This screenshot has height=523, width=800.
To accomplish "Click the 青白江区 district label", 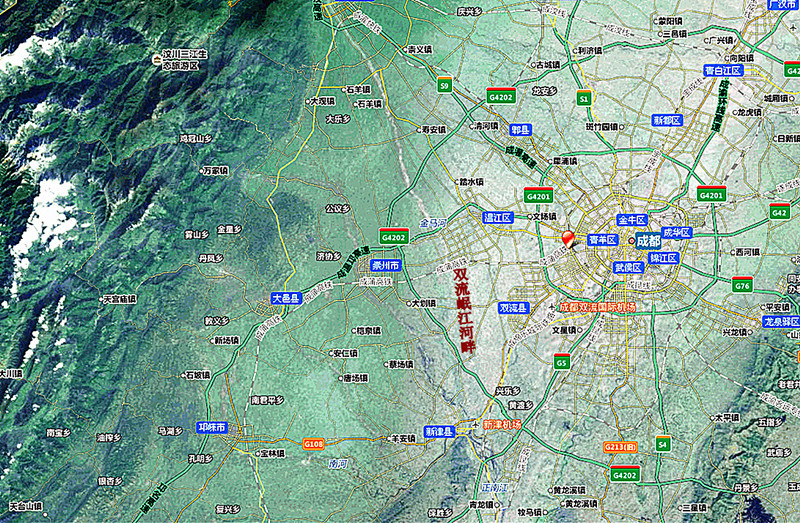I will (722, 70).
